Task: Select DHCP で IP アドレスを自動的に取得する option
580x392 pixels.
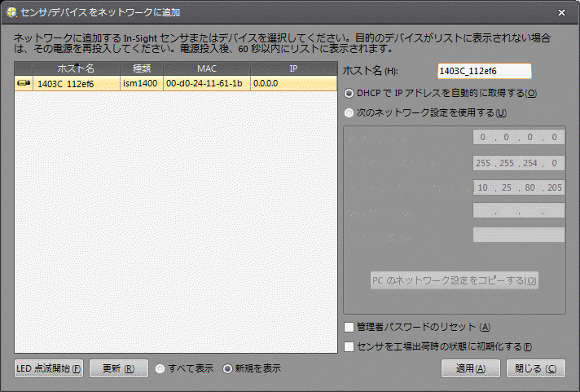Action: (x=349, y=93)
